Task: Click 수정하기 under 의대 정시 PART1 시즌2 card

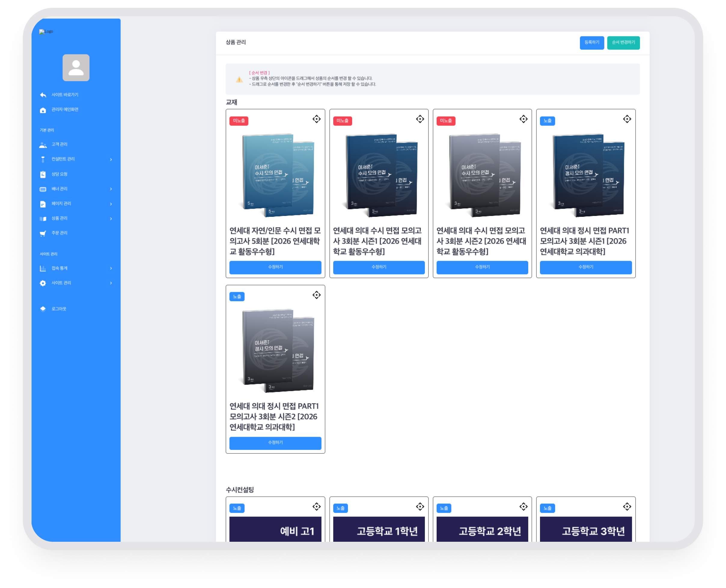Action: (275, 443)
